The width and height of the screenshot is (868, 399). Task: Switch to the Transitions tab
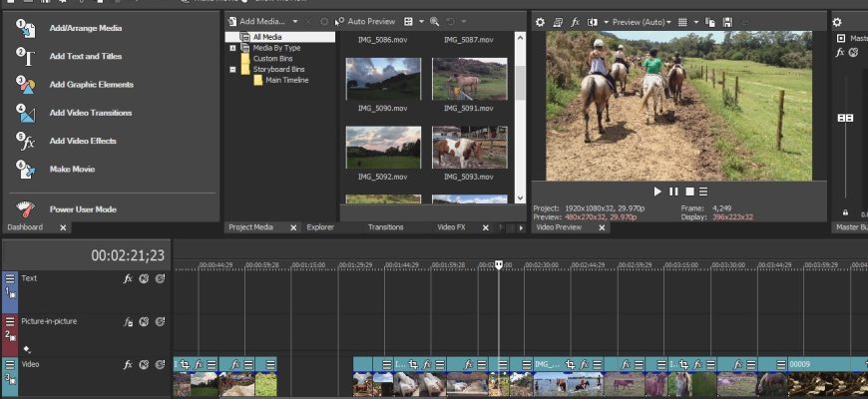coord(386,227)
